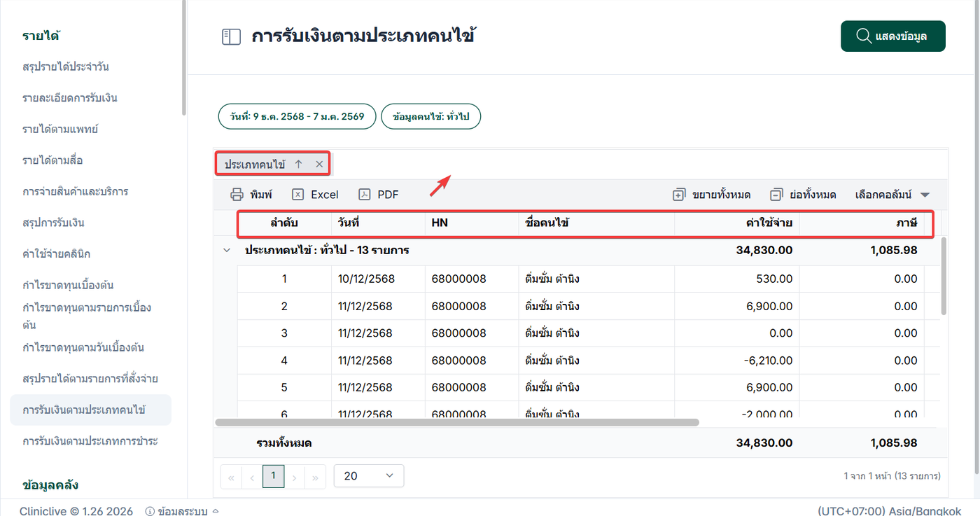This screenshot has width=980, height=516.
Task: Expand all groups with ขยายทั้งหมด
Action: (711, 195)
